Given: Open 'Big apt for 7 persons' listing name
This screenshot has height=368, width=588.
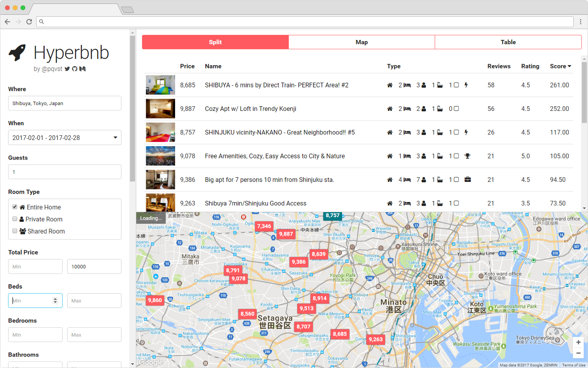Looking at the screenshot, I should point(270,180).
